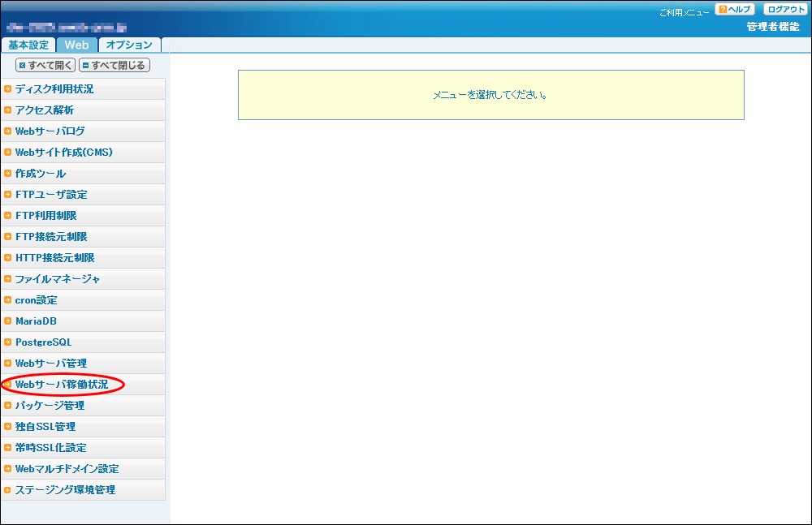Click the ログアウト button
This screenshot has width=812, height=525.
tap(785, 10)
